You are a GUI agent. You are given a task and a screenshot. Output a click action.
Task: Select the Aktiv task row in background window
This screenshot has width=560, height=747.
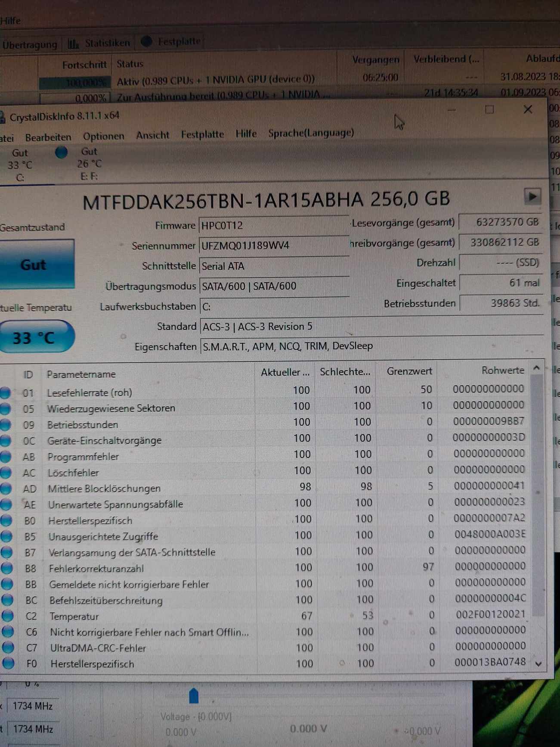pyautogui.click(x=280, y=80)
